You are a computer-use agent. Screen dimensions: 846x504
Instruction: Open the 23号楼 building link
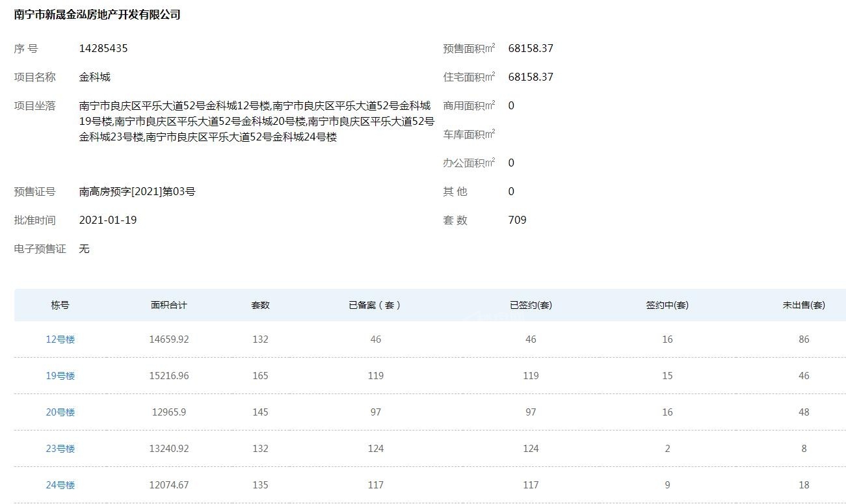[60, 449]
